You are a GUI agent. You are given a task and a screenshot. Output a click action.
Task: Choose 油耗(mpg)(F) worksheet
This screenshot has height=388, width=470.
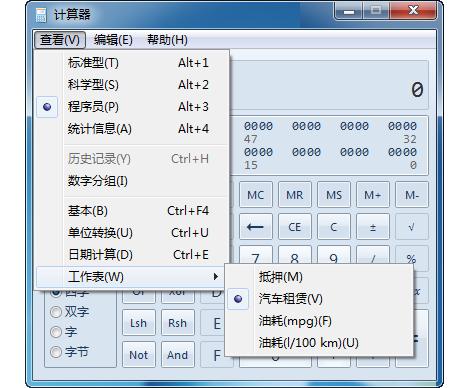pyautogui.click(x=319, y=321)
